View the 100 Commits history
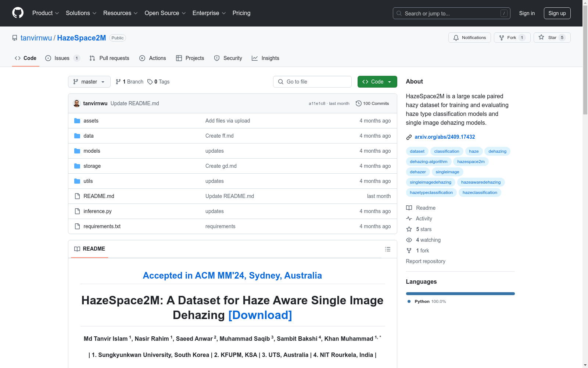The width and height of the screenshot is (588, 368). pos(372,103)
